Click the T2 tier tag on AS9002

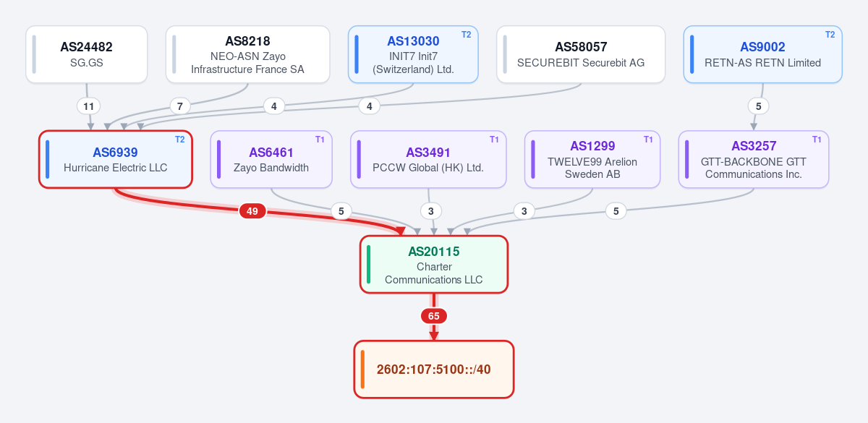(830, 35)
